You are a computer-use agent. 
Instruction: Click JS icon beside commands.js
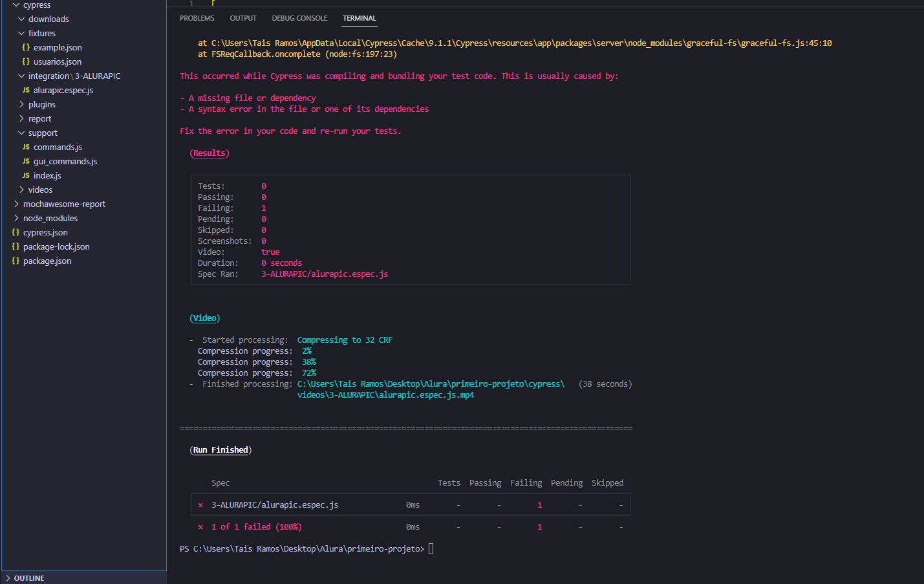click(x=26, y=147)
